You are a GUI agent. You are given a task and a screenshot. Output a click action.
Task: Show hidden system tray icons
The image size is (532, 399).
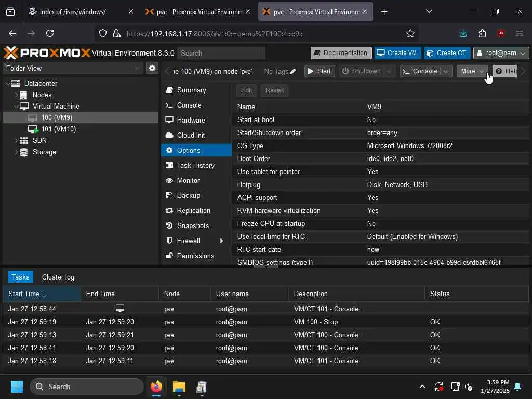pos(422,387)
